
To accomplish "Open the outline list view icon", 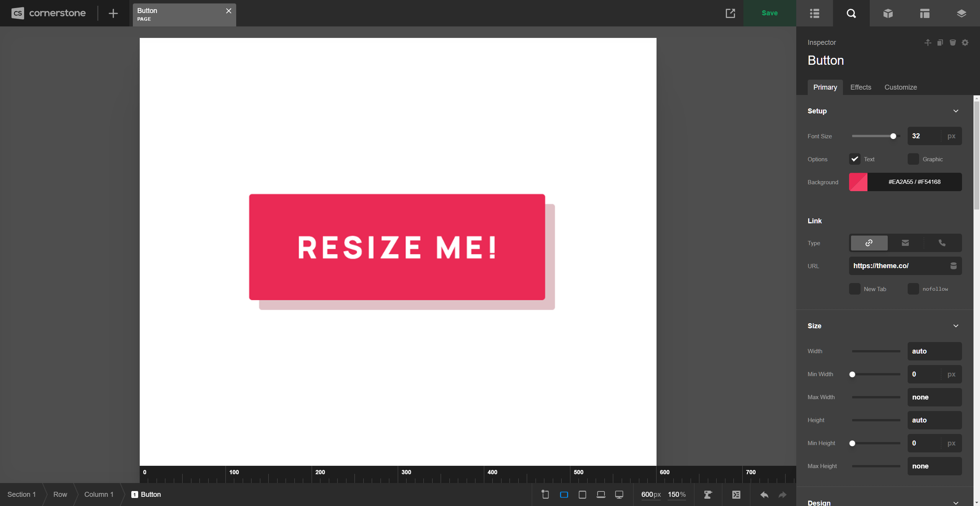I will 814,13.
